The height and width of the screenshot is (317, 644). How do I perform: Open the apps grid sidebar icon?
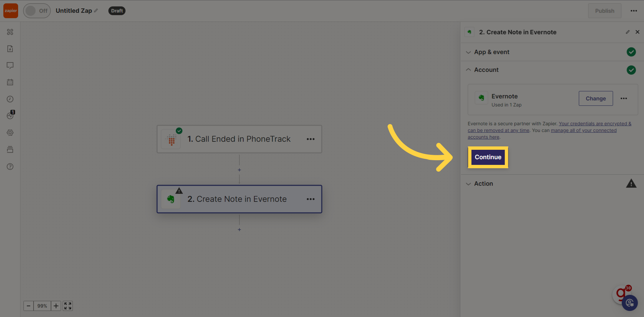(10, 32)
